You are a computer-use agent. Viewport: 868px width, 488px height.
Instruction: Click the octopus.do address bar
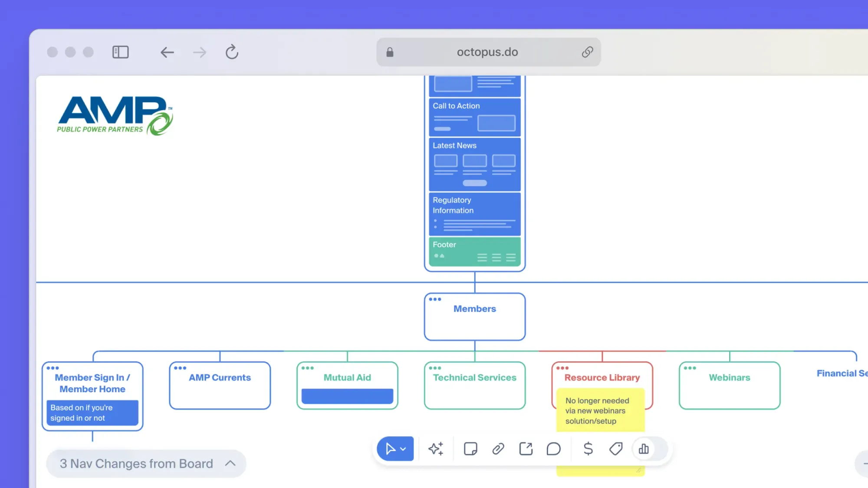tap(487, 52)
